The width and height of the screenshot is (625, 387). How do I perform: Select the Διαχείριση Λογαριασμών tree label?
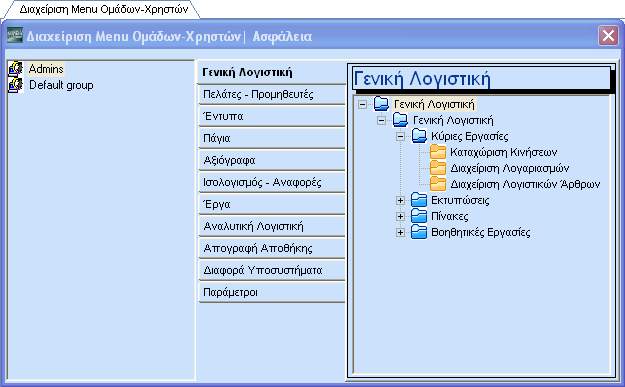[509, 168]
